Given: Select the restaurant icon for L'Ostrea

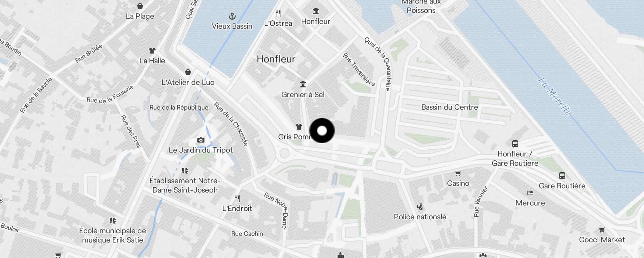Looking at the screenshot, I should (x=278, y=13).
